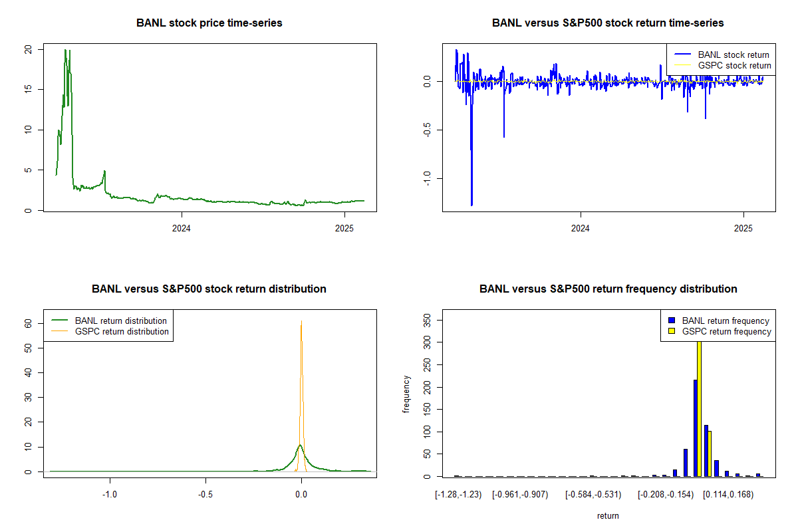Click the 2025 tick on return time-series chart
The image size is (798, 532).
(743, 228)
